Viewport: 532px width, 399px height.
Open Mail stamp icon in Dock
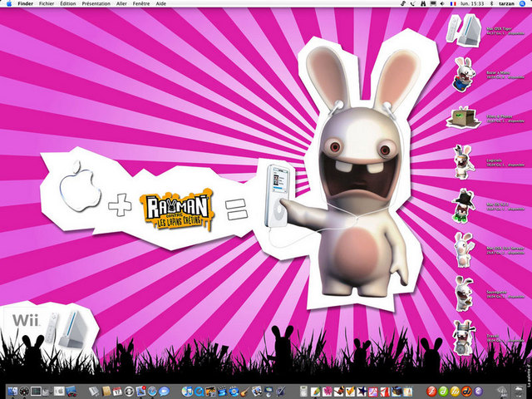[x=140, y=391]
